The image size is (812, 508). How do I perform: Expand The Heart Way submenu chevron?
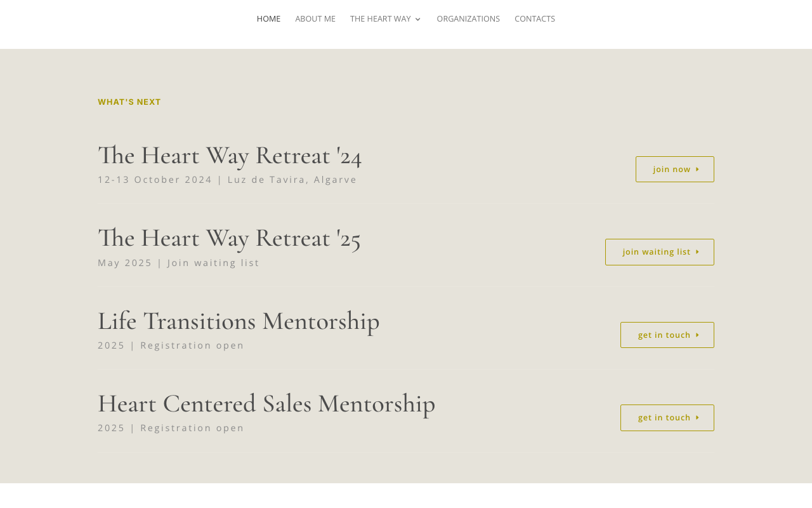[417, 19]
